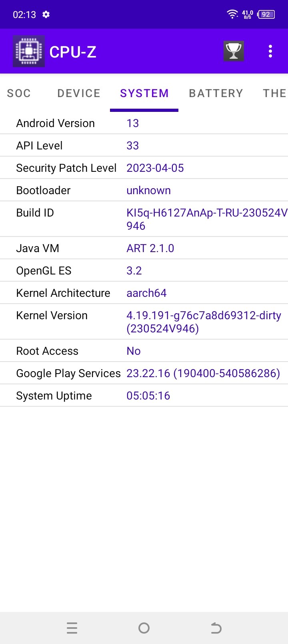Image resolution: width=288 pixels, height=644 pixels.
Task: Tap the Android Version row
Action: pyautogui.click(x=144, y=123)
